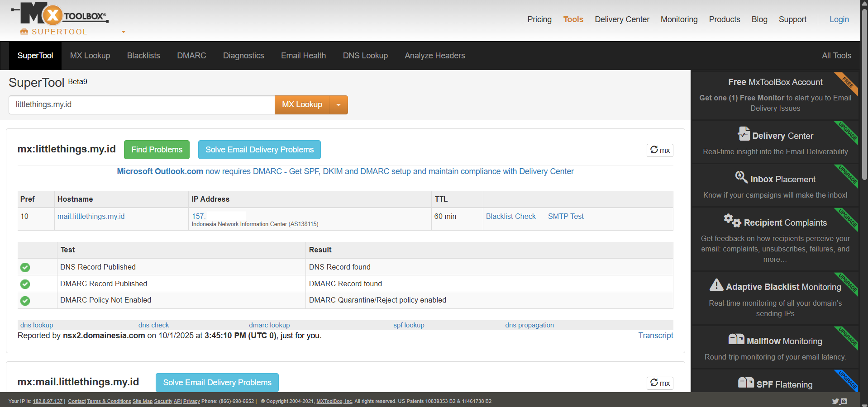
Task: Open the Security footer link
Action: [x=163, y=401]
